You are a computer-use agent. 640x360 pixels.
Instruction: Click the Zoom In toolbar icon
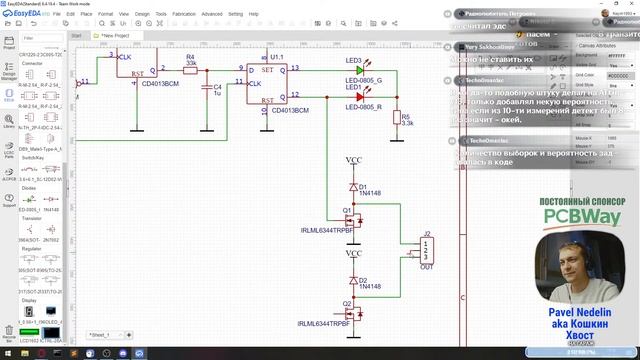138,24
